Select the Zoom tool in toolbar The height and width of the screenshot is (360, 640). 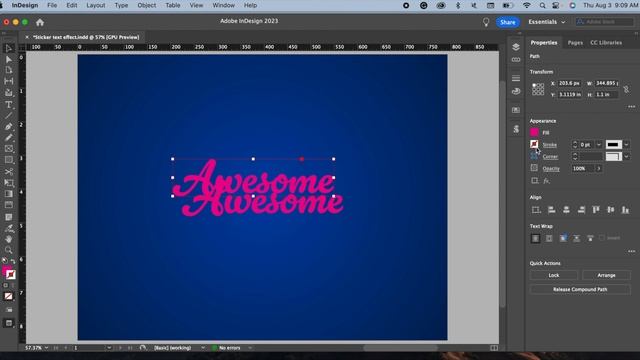coord(9,250)
